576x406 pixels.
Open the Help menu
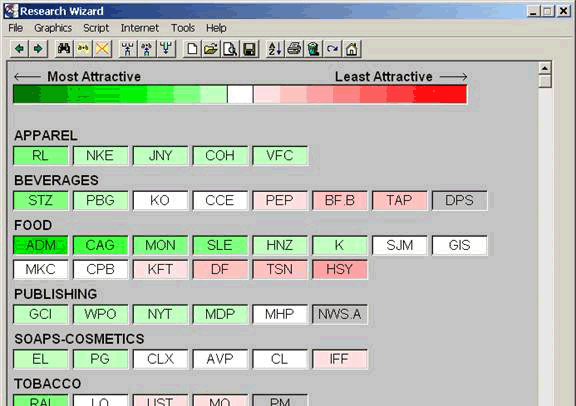point(216,28)
